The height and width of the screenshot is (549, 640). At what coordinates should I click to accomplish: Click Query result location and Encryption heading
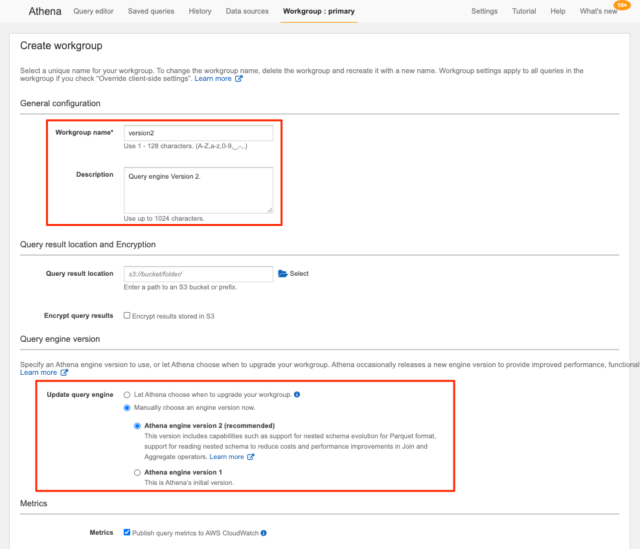[x=88, y=244]
